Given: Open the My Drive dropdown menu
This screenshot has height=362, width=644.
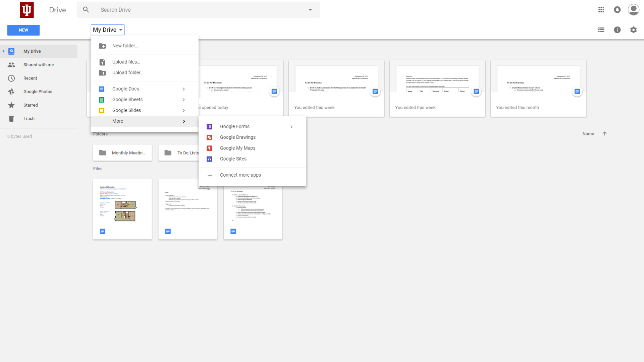Looking at the screenshot, I should pos(107,29).
